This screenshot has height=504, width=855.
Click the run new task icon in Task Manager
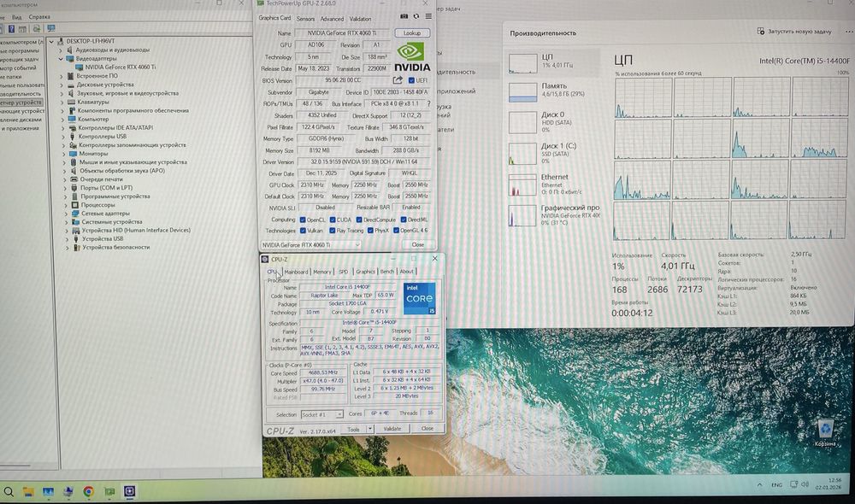click(x=761, y=31)
